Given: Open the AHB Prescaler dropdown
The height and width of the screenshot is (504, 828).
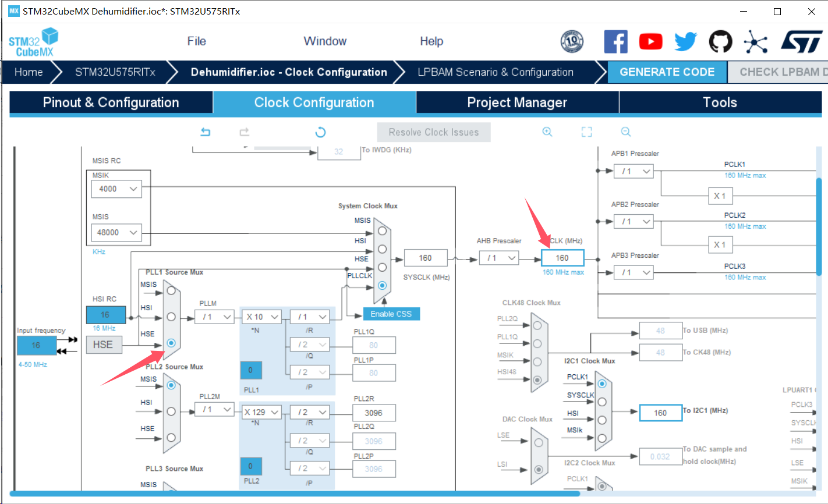Looking at the screenshot, I should click(499, 258).
